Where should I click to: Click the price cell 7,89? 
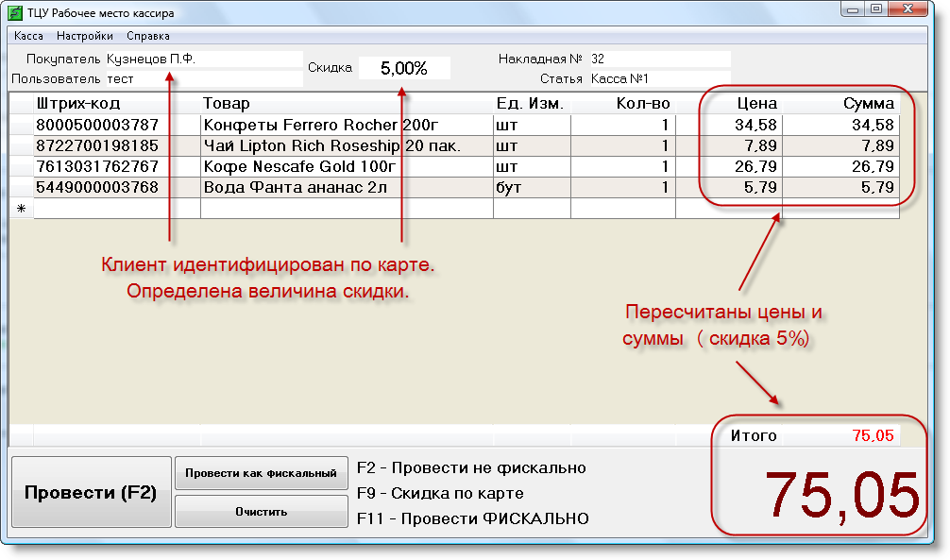pos(729,146)
